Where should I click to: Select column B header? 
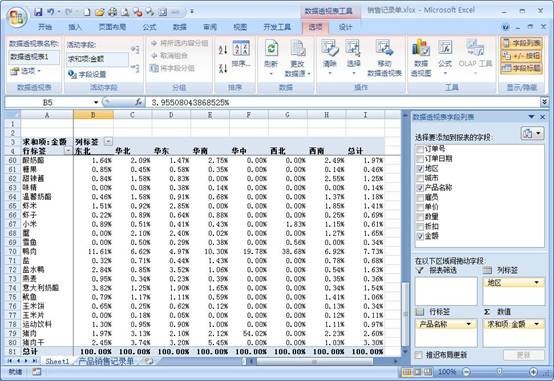click(93, 115)
